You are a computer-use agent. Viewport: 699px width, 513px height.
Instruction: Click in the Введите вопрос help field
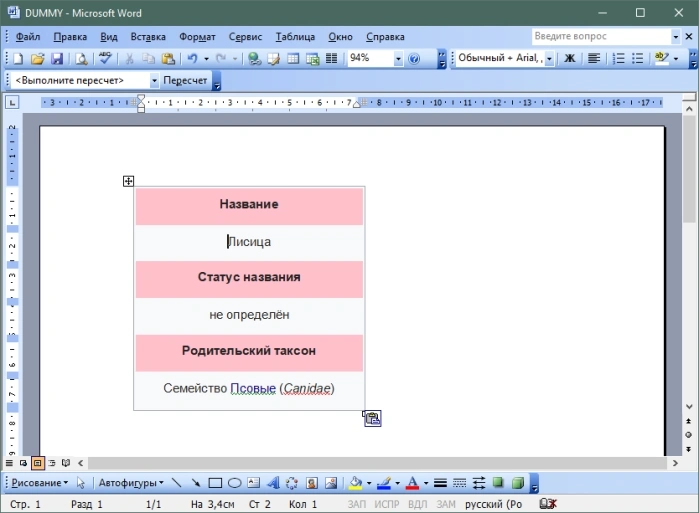pos(601,36)
